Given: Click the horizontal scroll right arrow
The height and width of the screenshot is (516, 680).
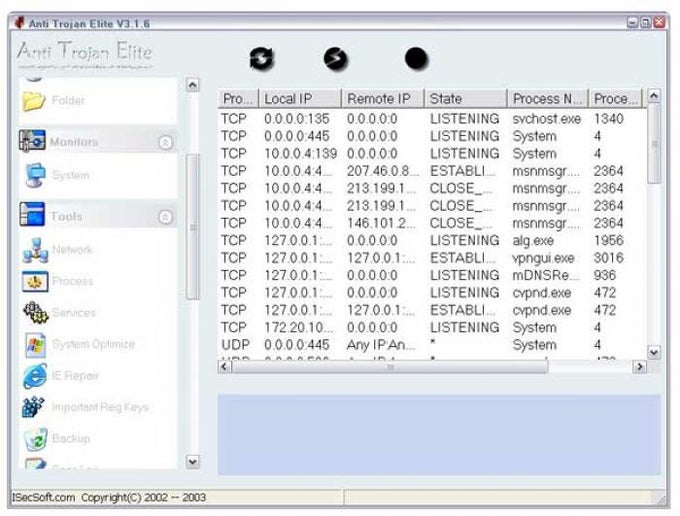Looking at the screenshot, I should click(x=639, y=367).
